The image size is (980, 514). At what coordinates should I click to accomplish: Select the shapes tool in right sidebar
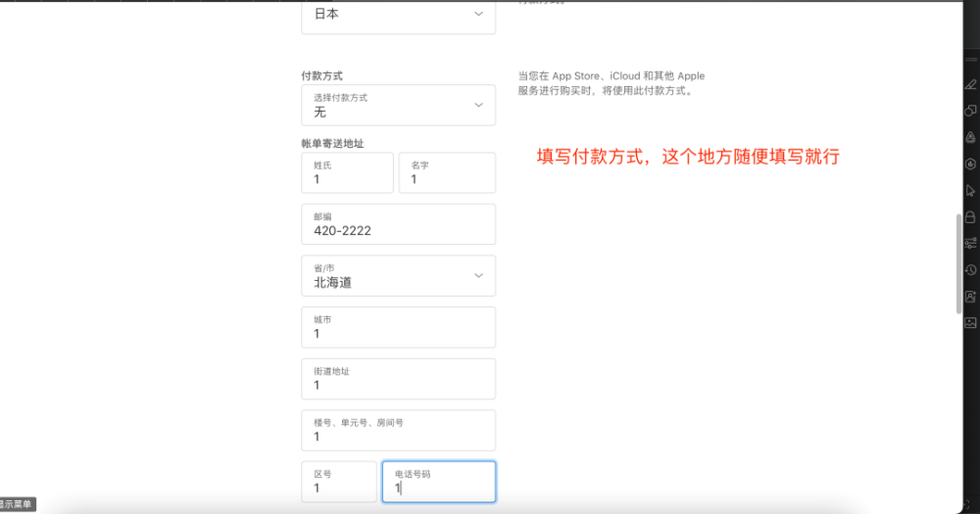coord(970,111)
